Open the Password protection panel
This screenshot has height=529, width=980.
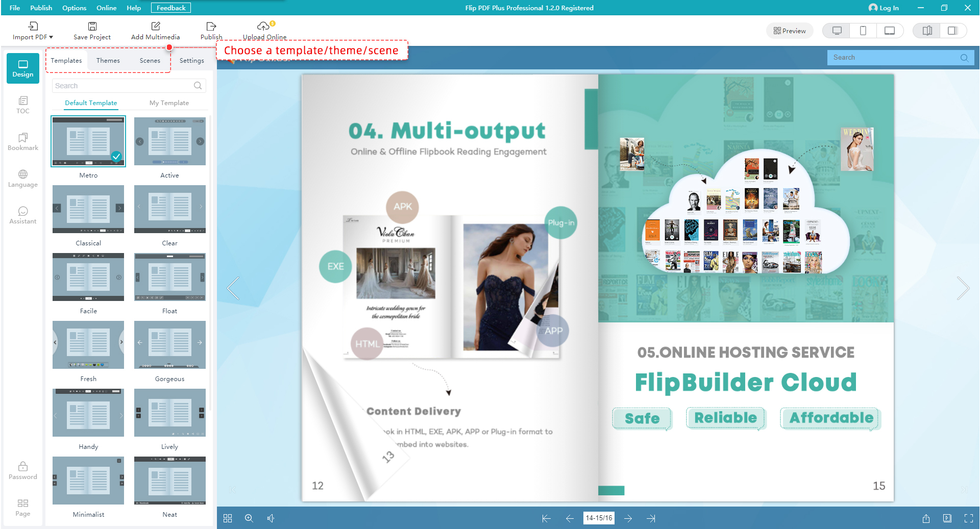pyautogui.click(x=22, y=469)
